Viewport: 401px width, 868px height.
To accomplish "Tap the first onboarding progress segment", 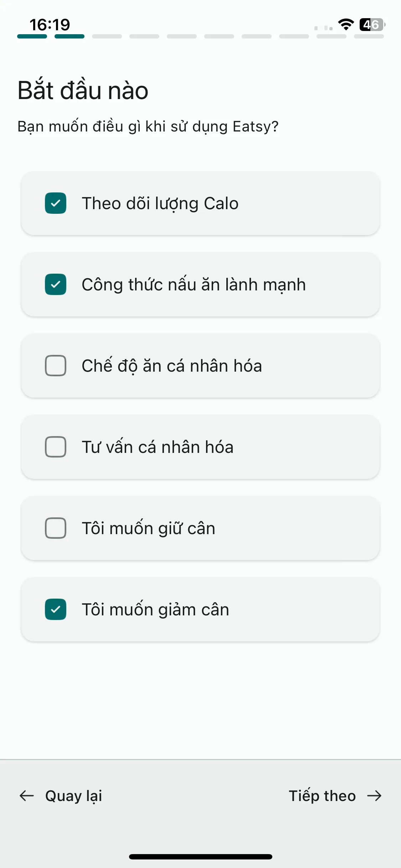I will (32, 36).
